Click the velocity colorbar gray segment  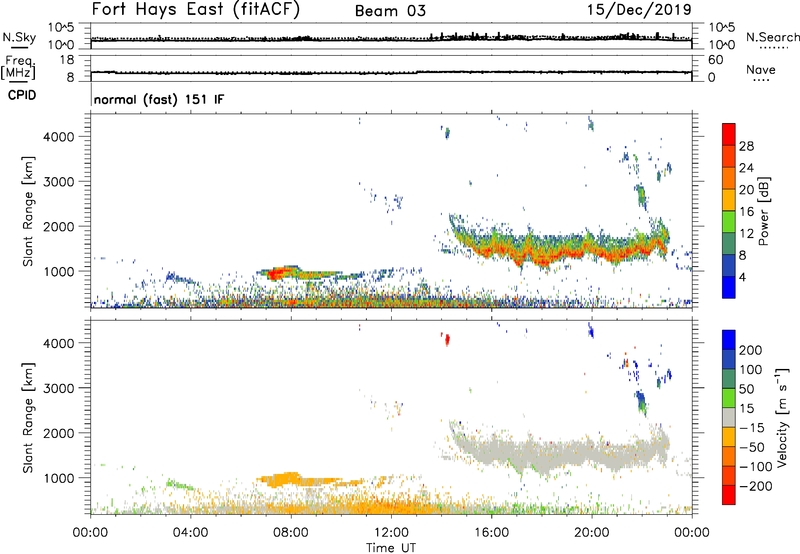(729, 417)
